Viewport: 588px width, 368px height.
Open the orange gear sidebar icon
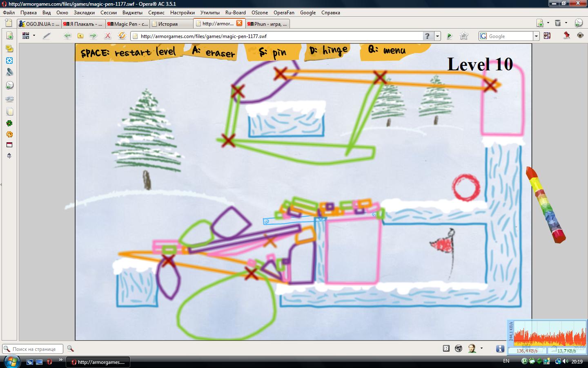(9, 134)
